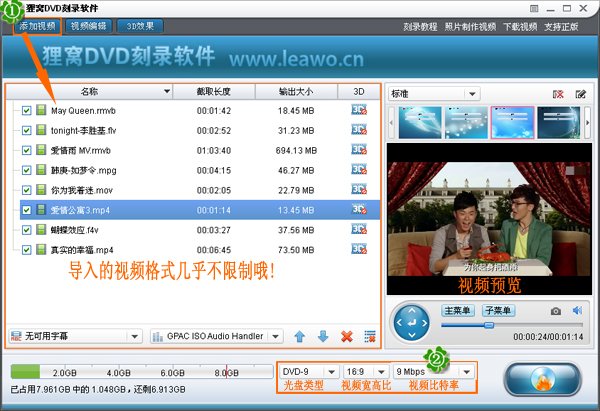Click the round burn-to-DVD flame button
Image resolution: width=600 pixels, height=411 pixels.
[x=543, y=379]
